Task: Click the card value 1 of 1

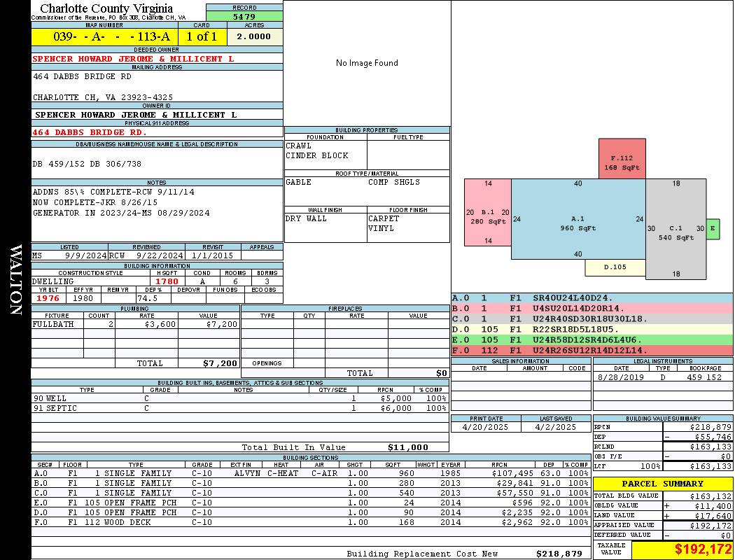Action: 202,36
